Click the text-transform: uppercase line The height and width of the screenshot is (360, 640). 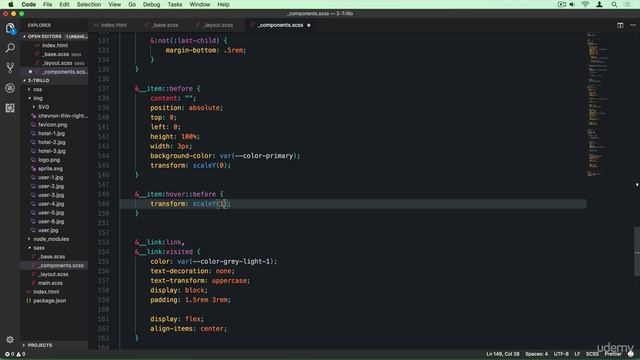coord(200,281)
